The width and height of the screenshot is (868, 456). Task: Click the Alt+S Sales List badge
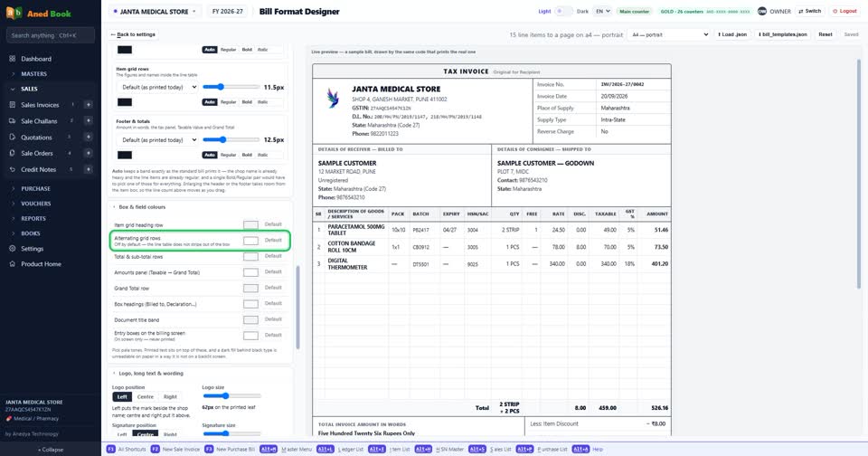click(477, 450)
